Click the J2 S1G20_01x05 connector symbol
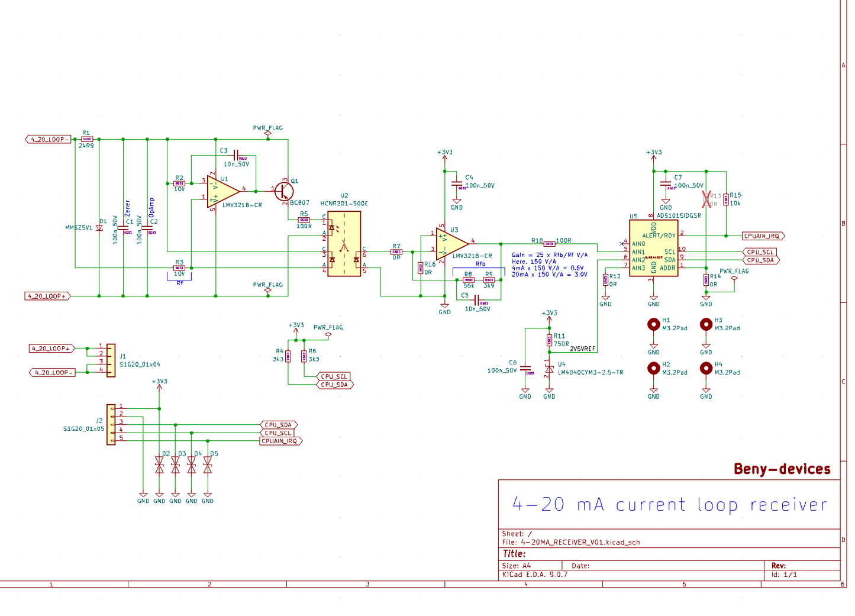Image resolution: width=855 pixels, height=616 pixels. click(x=111, y=424)
